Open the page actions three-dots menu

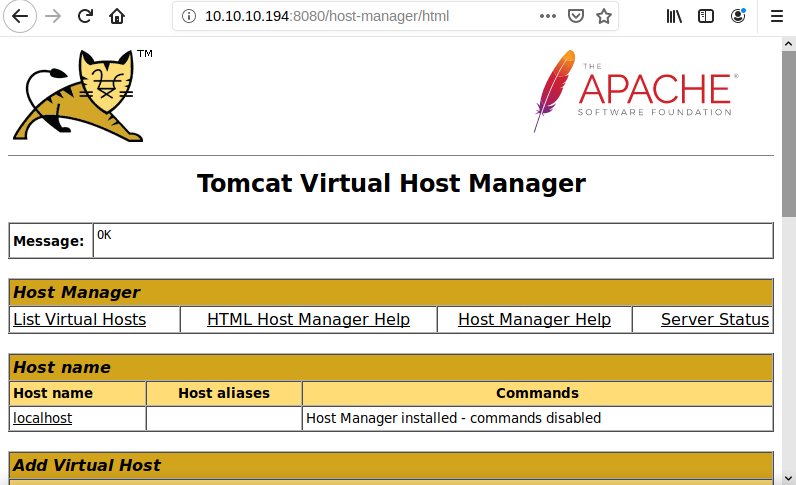pyautogui.click(x=547, y=16)
